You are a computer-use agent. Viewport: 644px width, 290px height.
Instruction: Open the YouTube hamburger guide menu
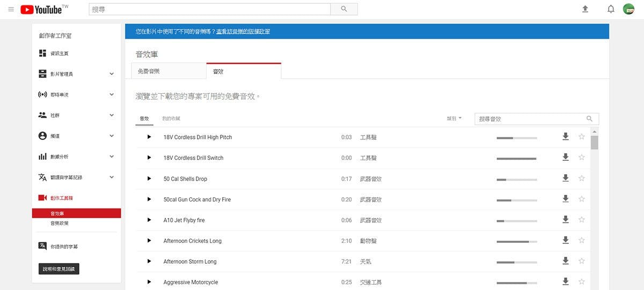coord(11,9)
